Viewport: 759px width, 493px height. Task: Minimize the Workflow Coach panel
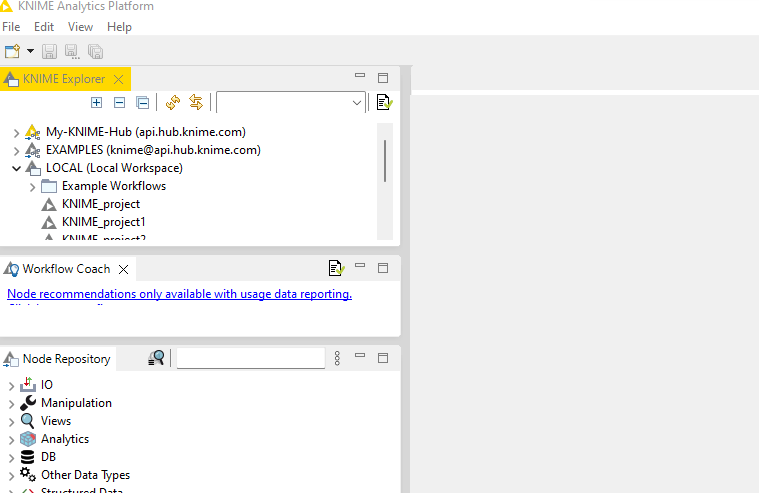coord(360,265)
